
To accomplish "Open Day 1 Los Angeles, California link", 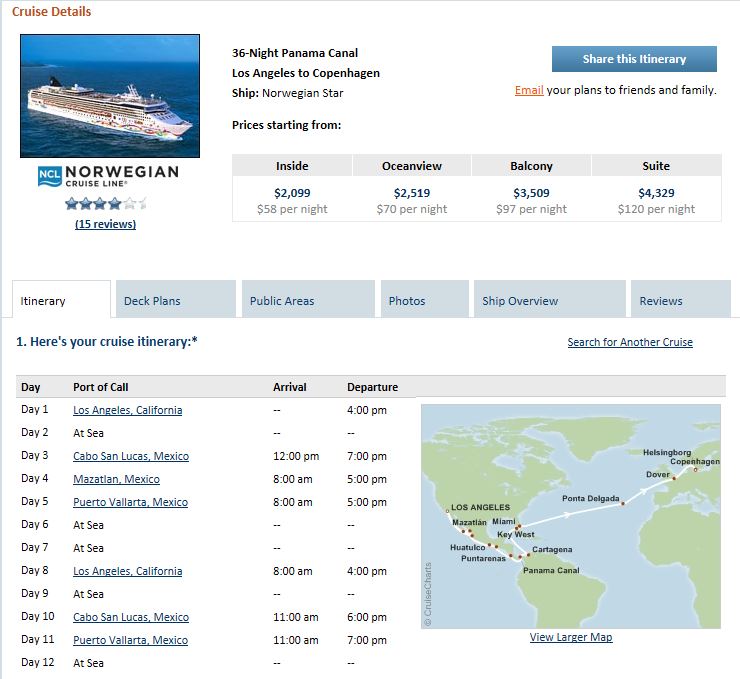I will click(x=127, y=410).
